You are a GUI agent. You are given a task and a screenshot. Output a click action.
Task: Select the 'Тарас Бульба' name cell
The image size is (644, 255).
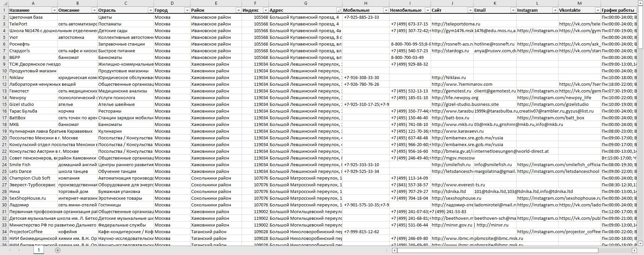[33, 111]
